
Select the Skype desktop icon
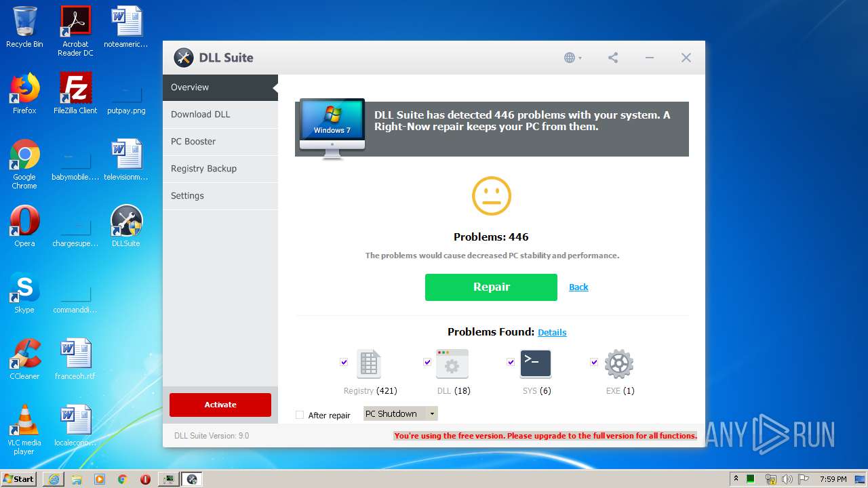coord(24,293)
